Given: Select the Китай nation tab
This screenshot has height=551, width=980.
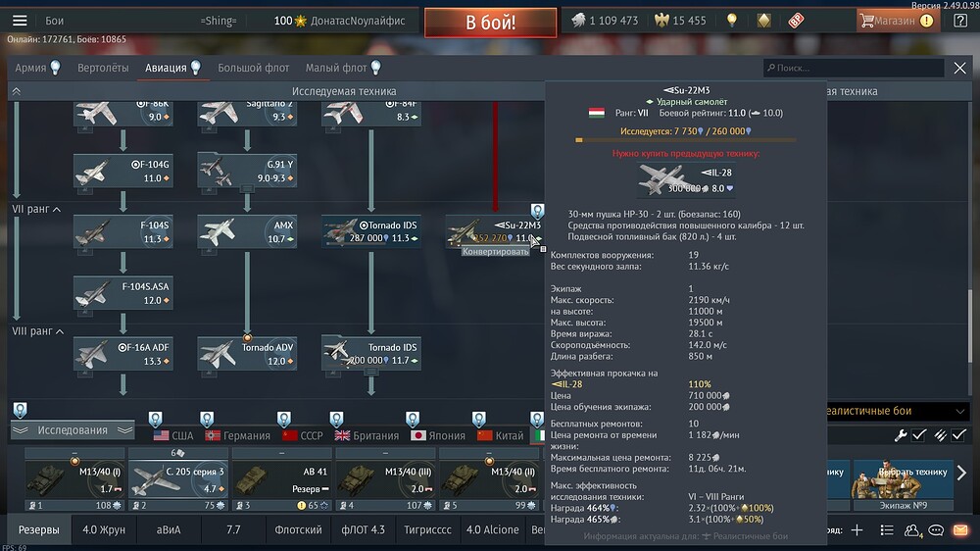Looking at the screenshot, I should (500, 435).
